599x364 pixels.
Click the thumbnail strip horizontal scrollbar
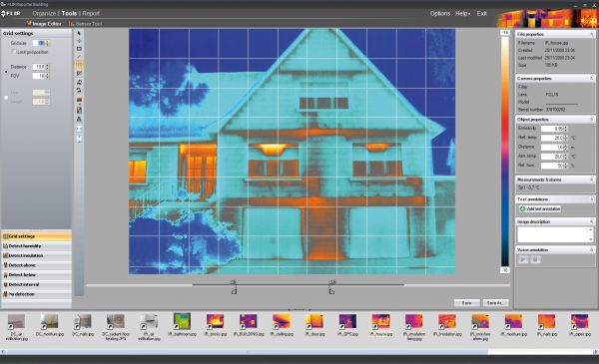299,352
